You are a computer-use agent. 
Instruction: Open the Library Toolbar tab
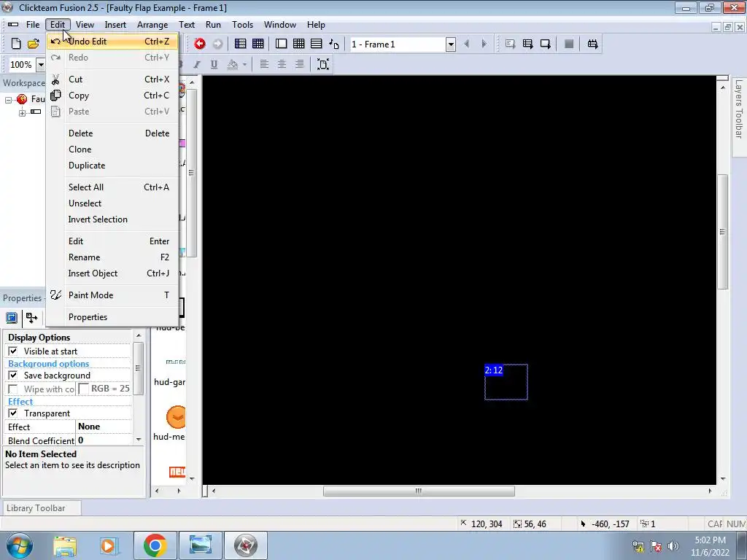click(41, 508)
